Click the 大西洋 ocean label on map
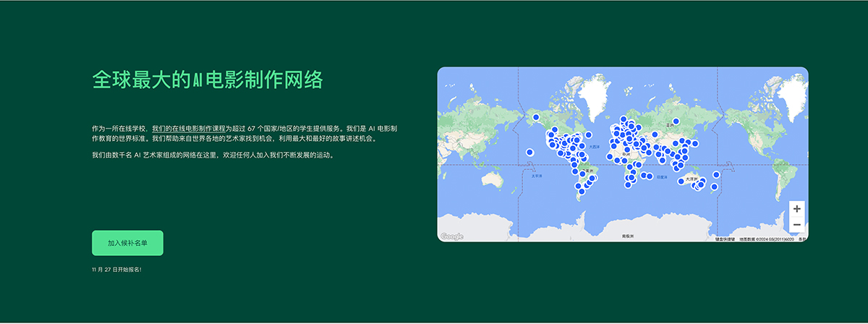Screen dimensions: 868x324 click(595, 147)
